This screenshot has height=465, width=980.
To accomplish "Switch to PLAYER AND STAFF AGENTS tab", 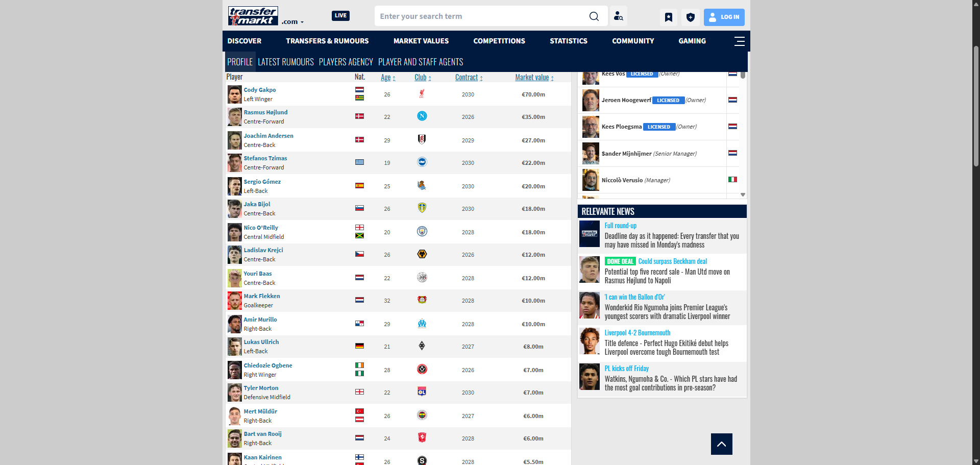I will (x=421, y=62).
